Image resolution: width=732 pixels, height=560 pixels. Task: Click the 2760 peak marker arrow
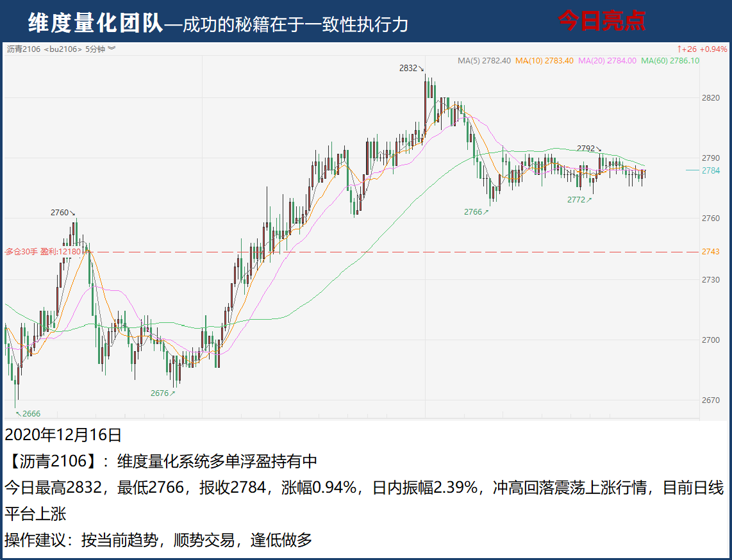72,213
